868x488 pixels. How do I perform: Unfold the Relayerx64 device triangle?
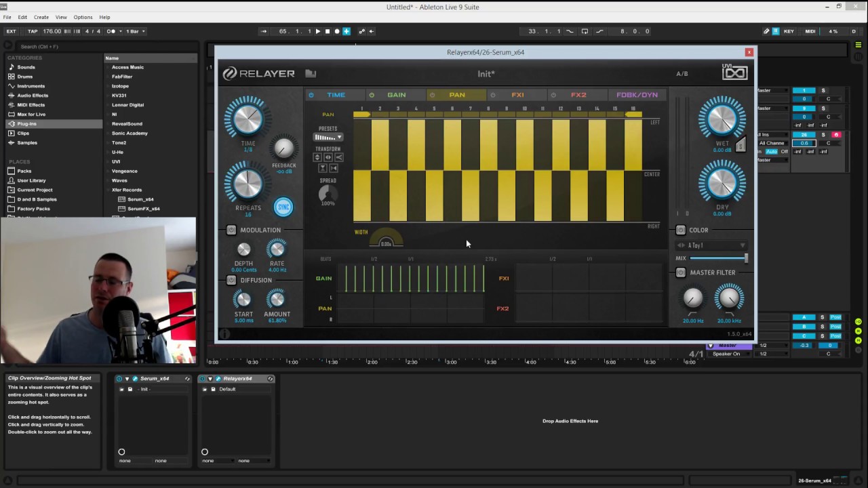coord(210,379)
